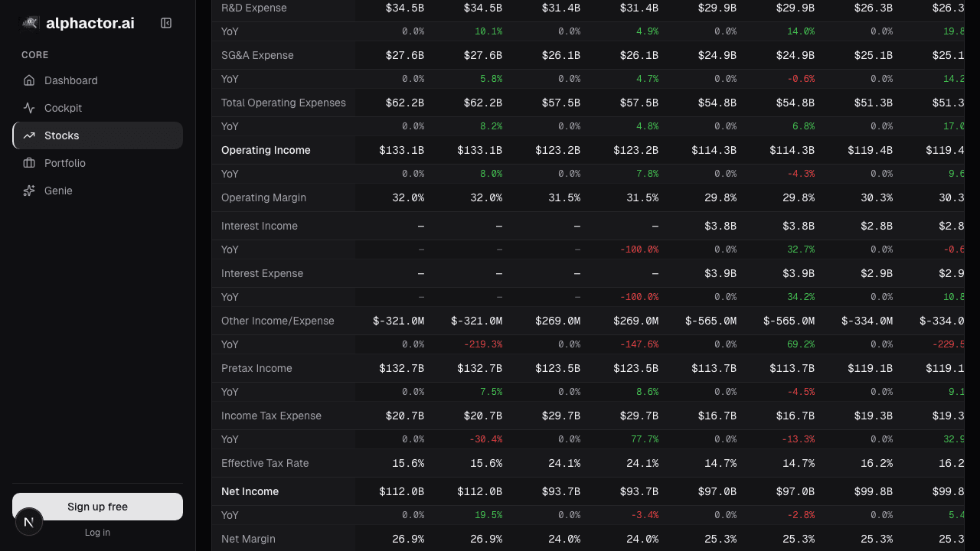The height and width of the screenshot is (551, 980).
Task: Select the Operating Margin row label
Action: 263,197
